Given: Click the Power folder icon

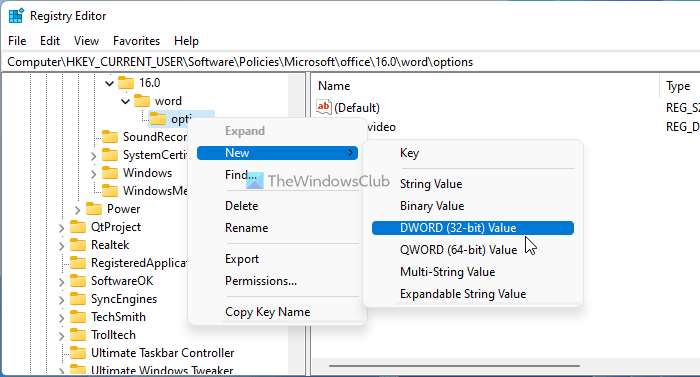Looking at the screenshot, I should [94, 209].
